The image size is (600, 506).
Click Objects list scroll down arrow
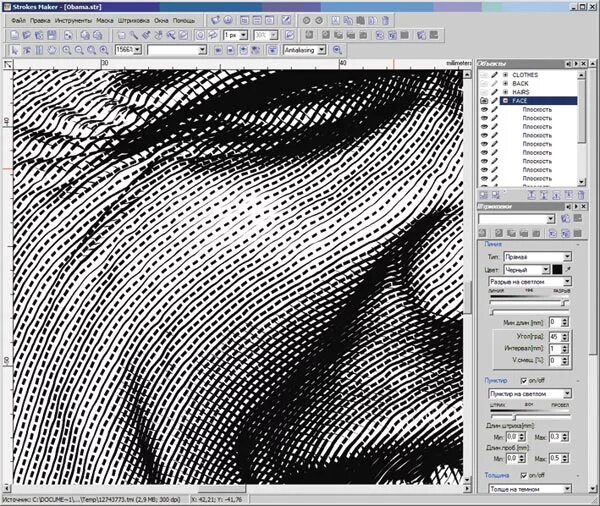pos(582,182)
